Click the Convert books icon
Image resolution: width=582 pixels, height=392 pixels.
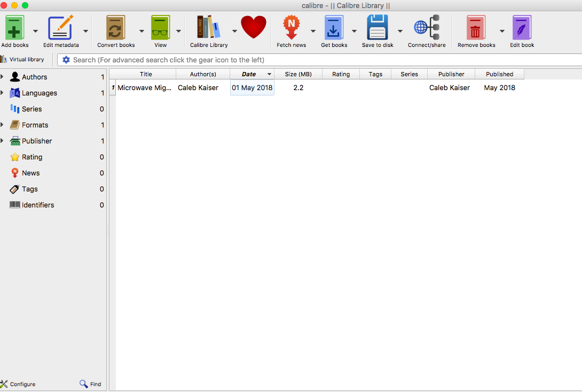115,27
